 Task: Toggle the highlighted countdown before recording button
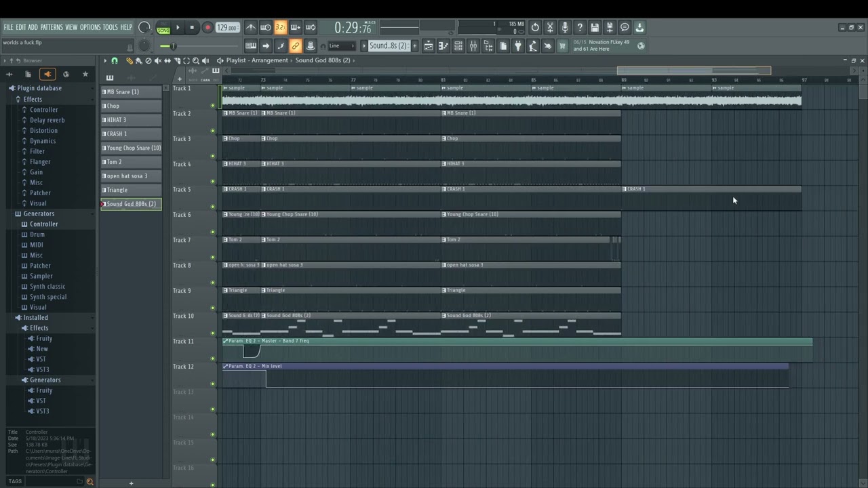coord(280,28)
